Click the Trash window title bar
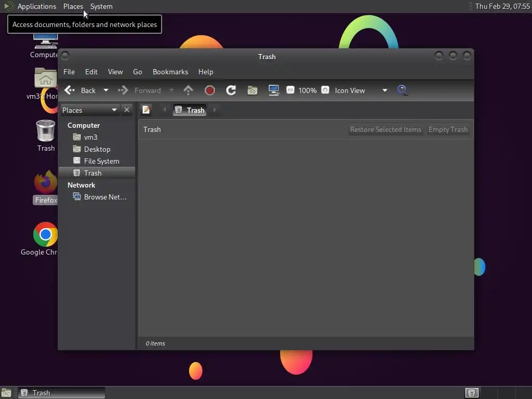 pos(267,57)
